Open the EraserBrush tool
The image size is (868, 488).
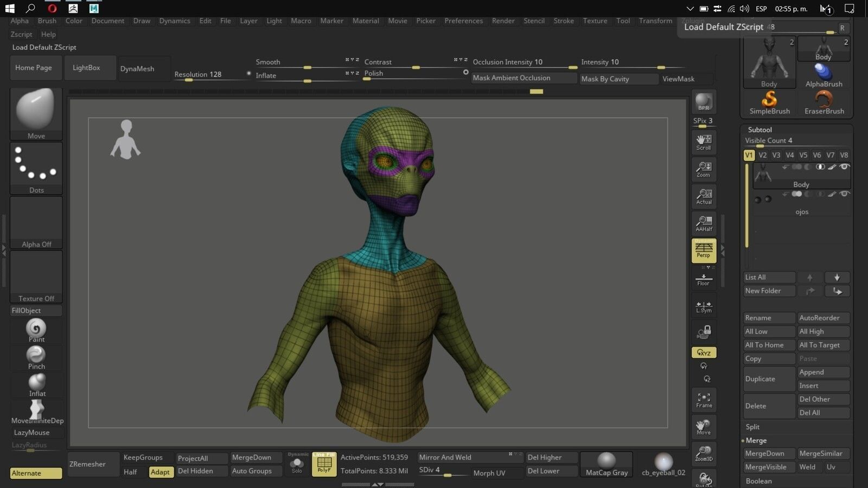(824, 100)
